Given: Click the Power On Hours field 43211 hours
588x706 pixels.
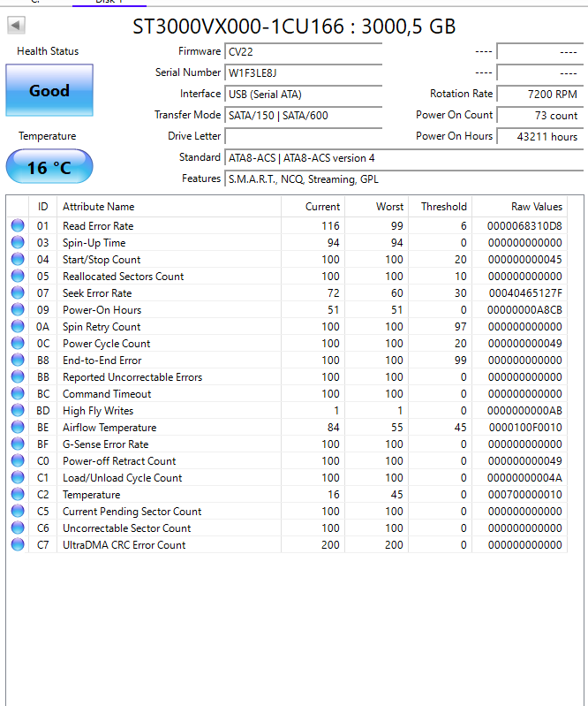Looking at the screenshot, I should pyautogui.click(x=539, y=136).
